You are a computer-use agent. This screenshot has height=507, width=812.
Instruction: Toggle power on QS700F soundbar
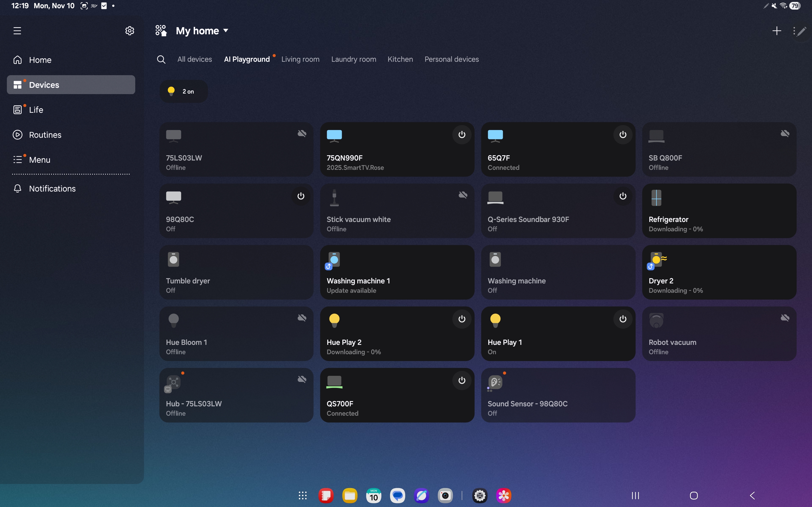[462, 380]
